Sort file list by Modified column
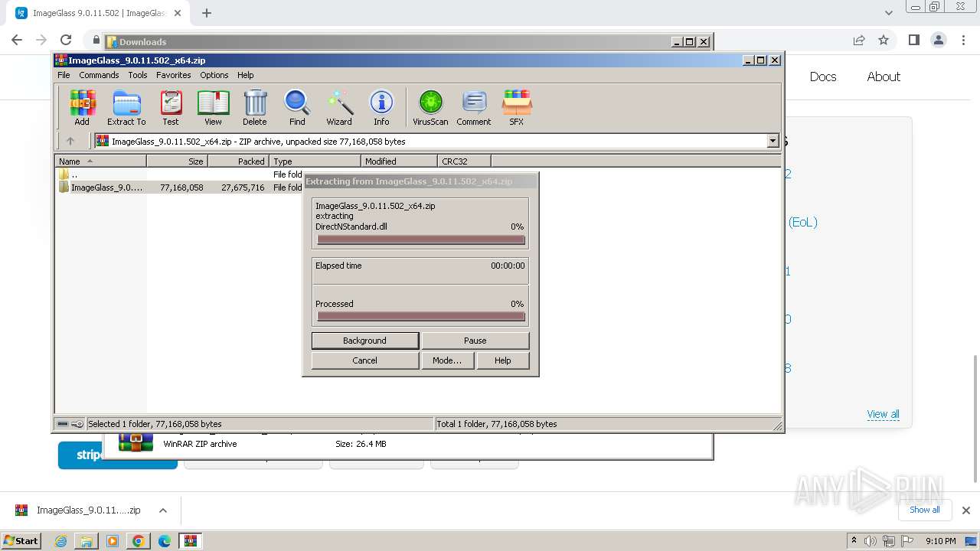The image size is (980, 551). [x=399, y=161]
